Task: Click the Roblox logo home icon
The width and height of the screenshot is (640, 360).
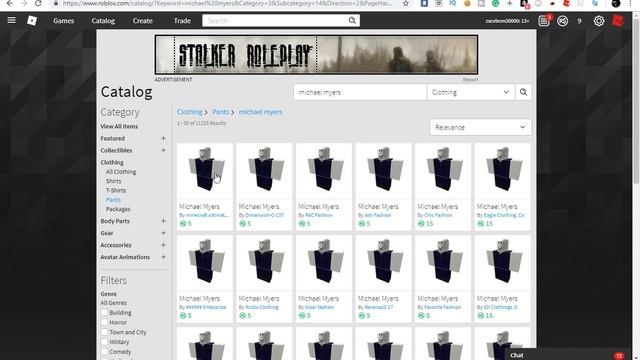Action: coord(32,20)
